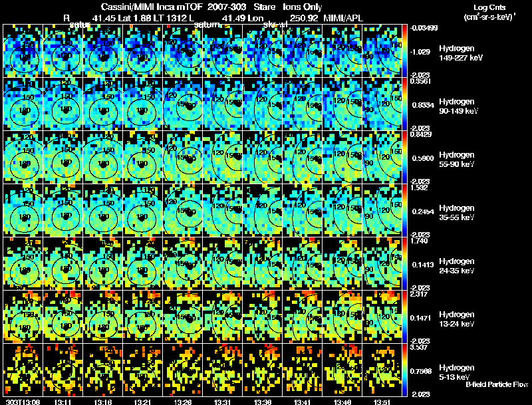Select the 149-227 keV panel at 13:51

[382, 51]
